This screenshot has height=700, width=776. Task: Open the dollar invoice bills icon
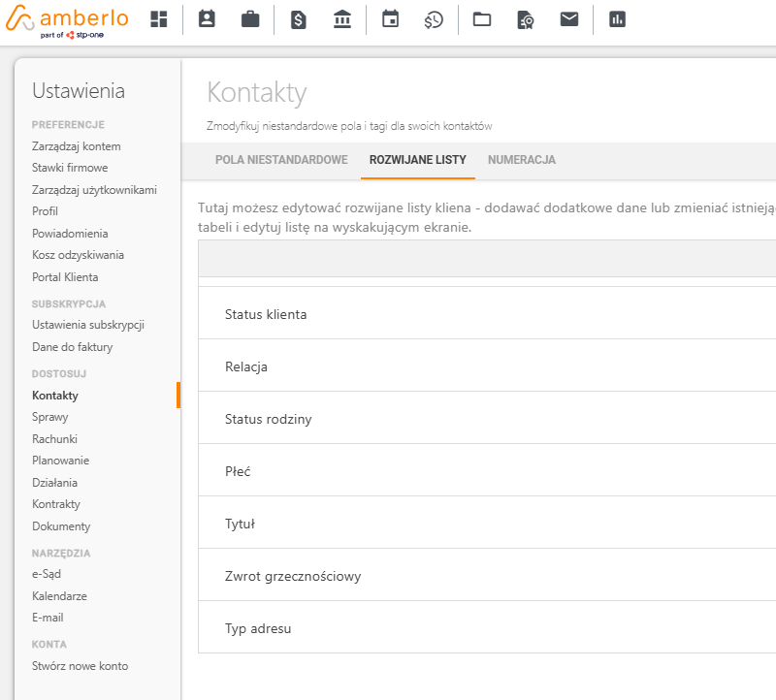(299, 19)
